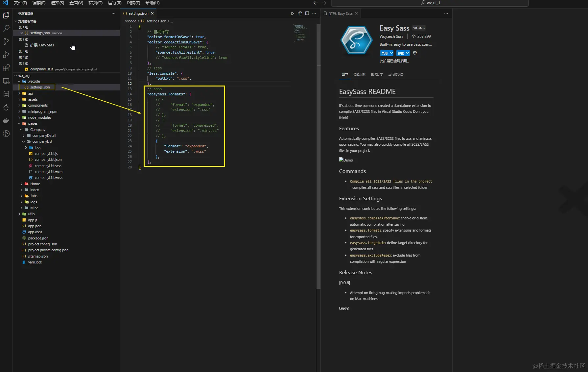Collapse the 打开的编辑器 section

coord(15,21)
